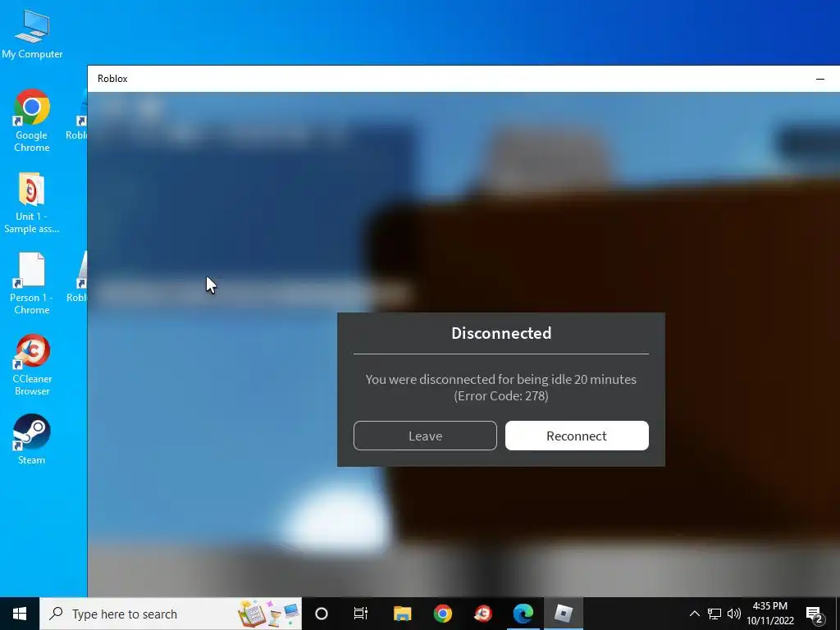Launch CCleaner Browser from the taskbar
The image size is (840, 630).
(x=482, y=614)
